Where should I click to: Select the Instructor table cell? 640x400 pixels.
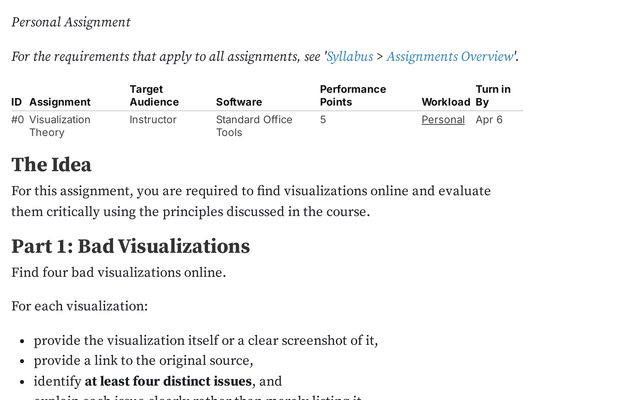click(x=153, y=120)
